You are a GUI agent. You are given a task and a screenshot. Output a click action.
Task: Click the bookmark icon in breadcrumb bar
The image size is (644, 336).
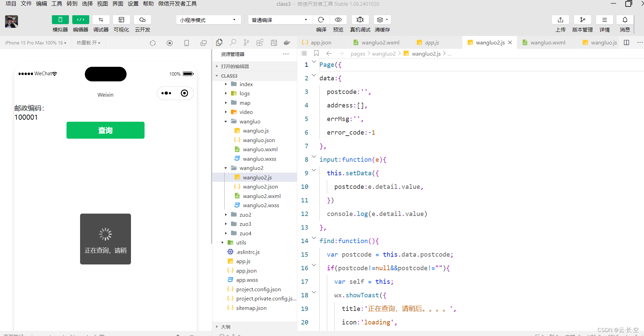pyautogui.click(x=316, y=53)
